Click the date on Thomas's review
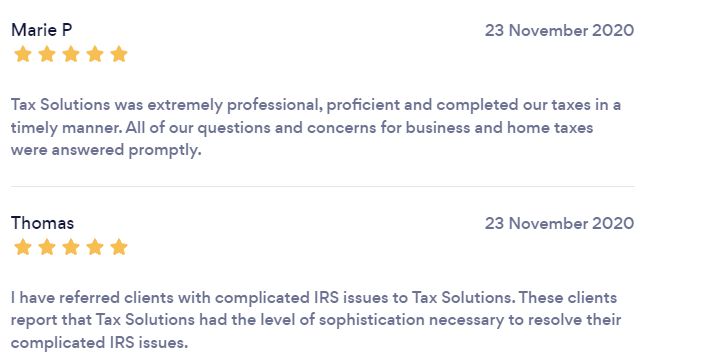Screen dimensions: 704x362 (x=559, y=223)
